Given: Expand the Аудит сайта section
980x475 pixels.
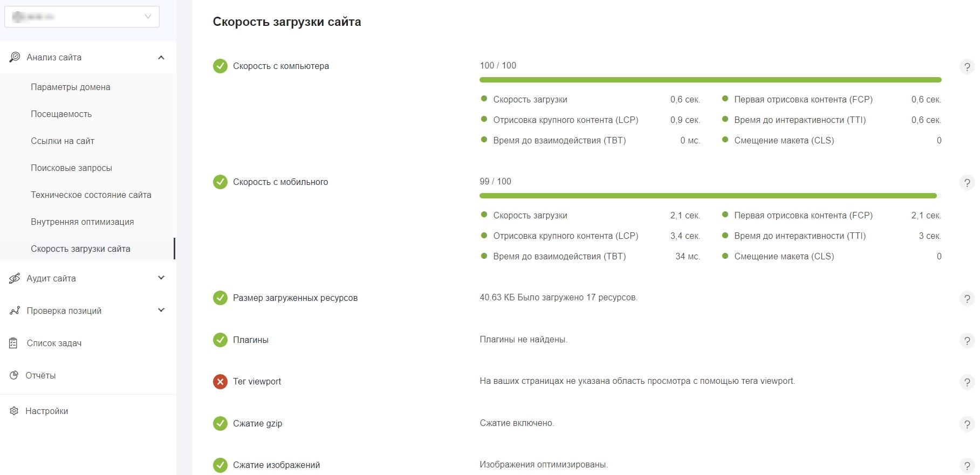Looking at the screenshot, I should [x=161, y=278].
